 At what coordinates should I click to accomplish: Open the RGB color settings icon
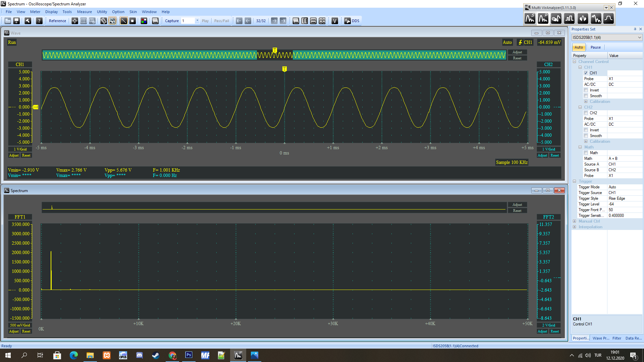pyautogui.click(x=144, y=21)
